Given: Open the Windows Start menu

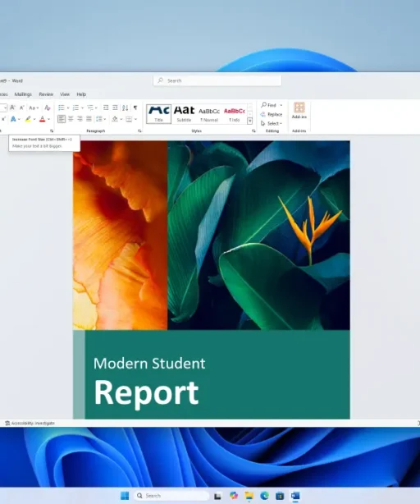Looking at the screenshot, I should (125, 496).
